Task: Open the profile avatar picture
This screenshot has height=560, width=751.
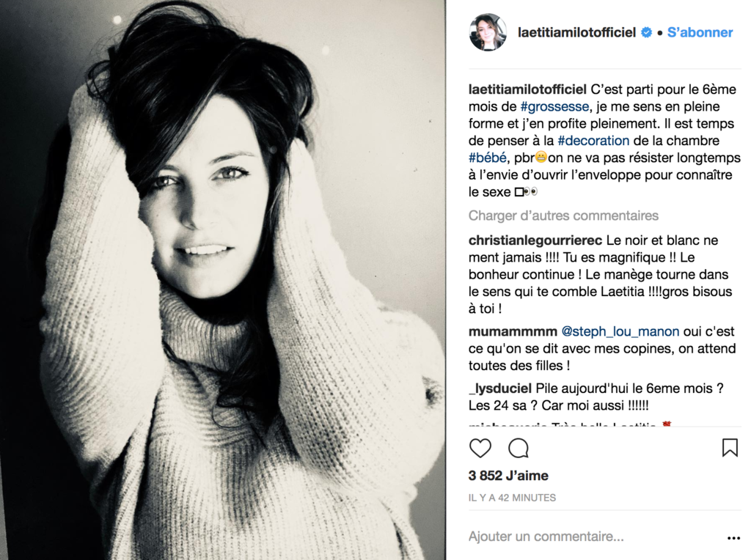Action: pos(488,32)
